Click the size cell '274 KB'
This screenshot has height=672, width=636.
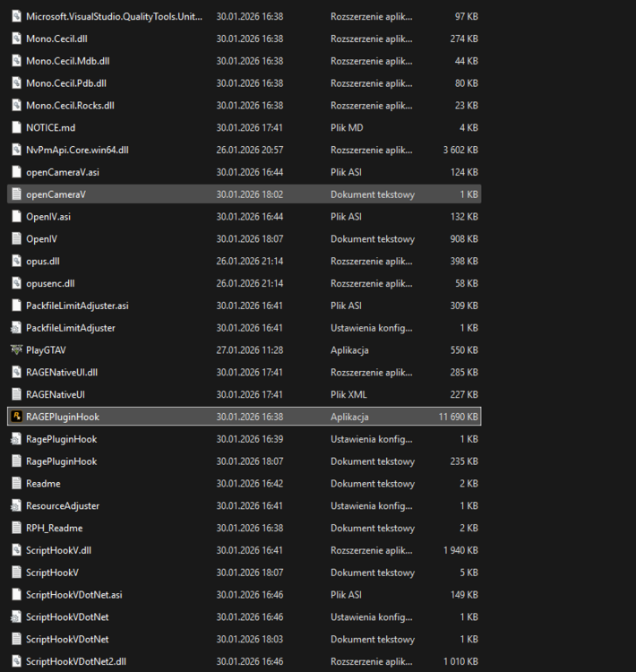coord(464,39)
